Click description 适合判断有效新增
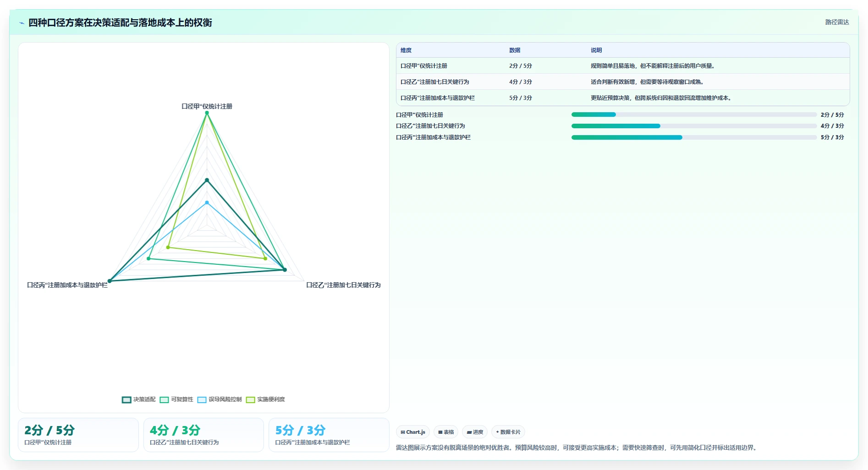The image size is (868, 470). coord(648,82)
